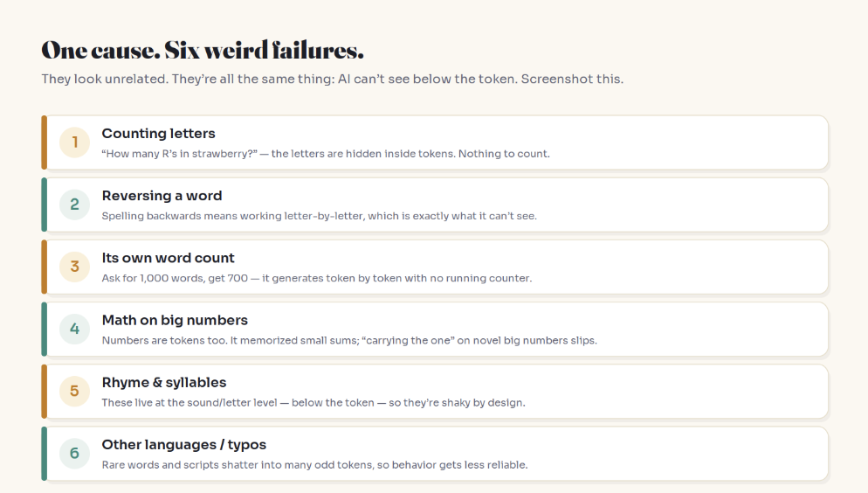Click the 1,000 words description line
Viewport: 868px width, 493px height.
[317, 278]
